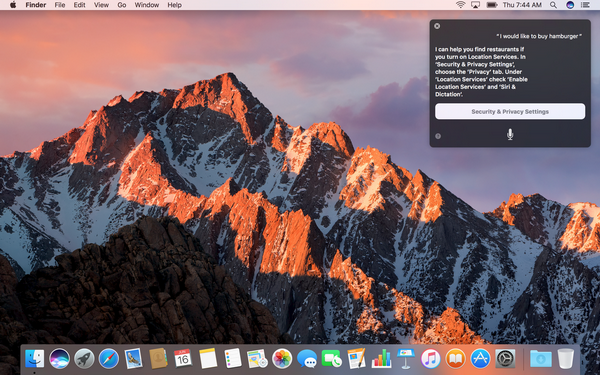This screenshot has height=375, width=600.
Task: Open Launchpad rocket icon in Dock
Action: tap(84, 359)
